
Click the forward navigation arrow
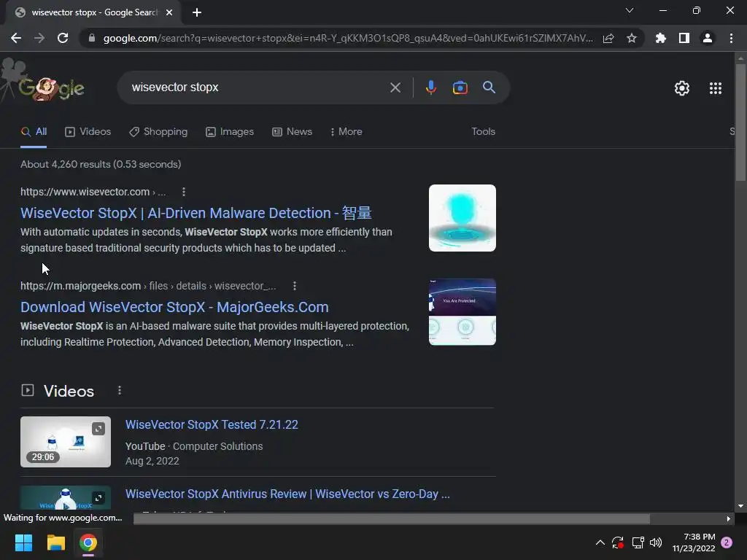coord(39,38)
